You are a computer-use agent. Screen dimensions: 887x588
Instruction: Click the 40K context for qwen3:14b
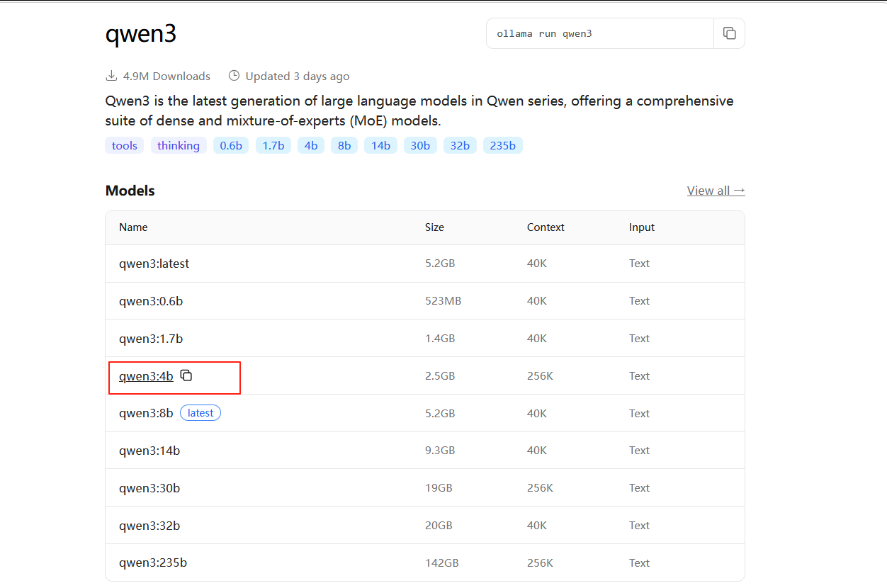pyautogui.click(x=537, y=451)
